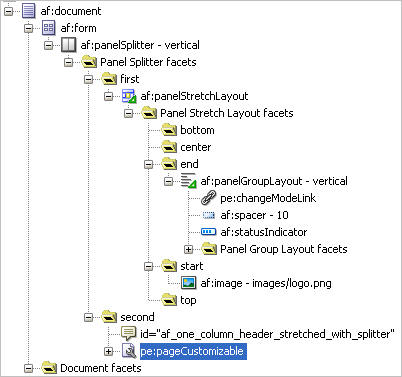The width and height of the screenshot is (402, 377).
Task: Select the af:document tree row
Action: 71,11
